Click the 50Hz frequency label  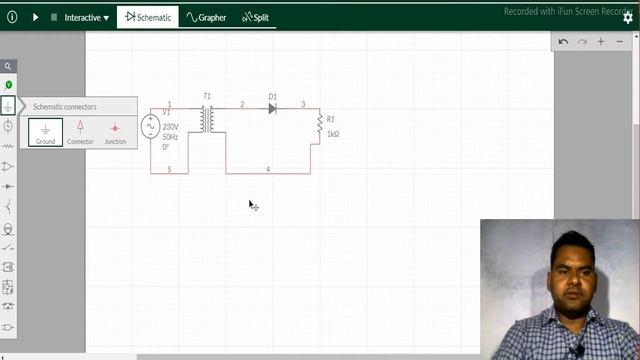pos(170,137)
